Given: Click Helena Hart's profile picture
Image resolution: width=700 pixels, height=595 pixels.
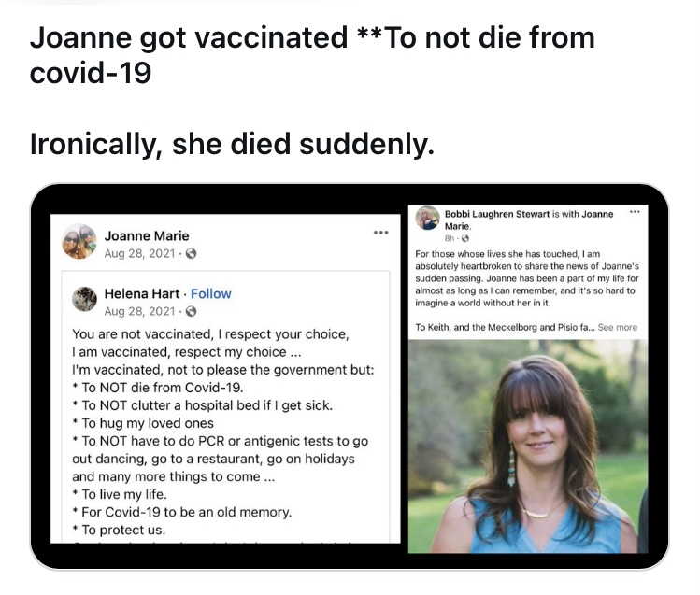Looking at the screenshot, I should [x=86, y=300].
